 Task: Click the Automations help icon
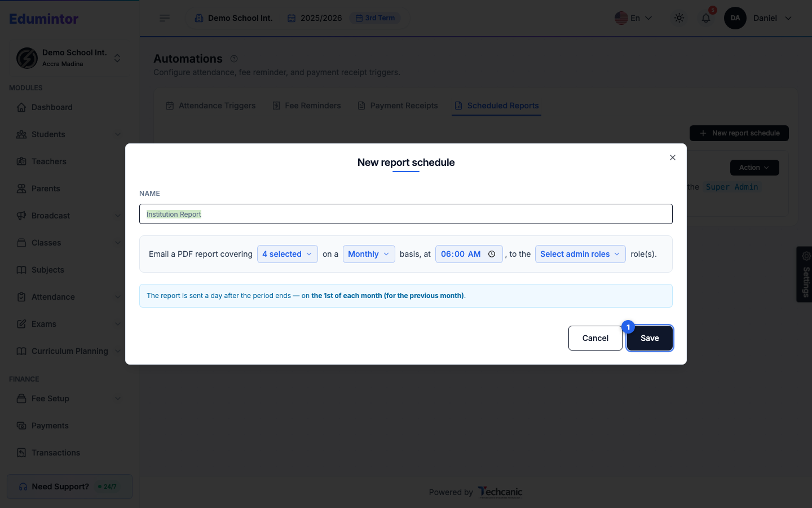234,59
